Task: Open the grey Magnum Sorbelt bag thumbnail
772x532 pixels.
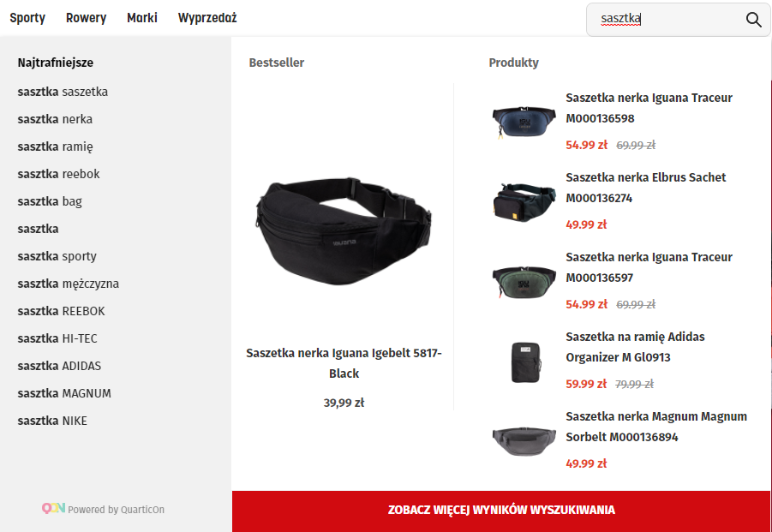Action: [x=524, y=441]
